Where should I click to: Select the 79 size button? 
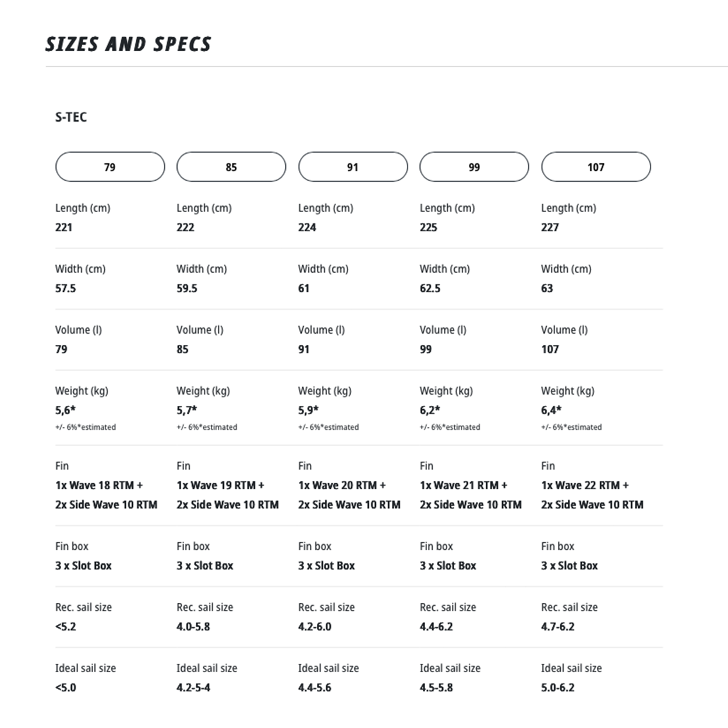pos(110,167)
